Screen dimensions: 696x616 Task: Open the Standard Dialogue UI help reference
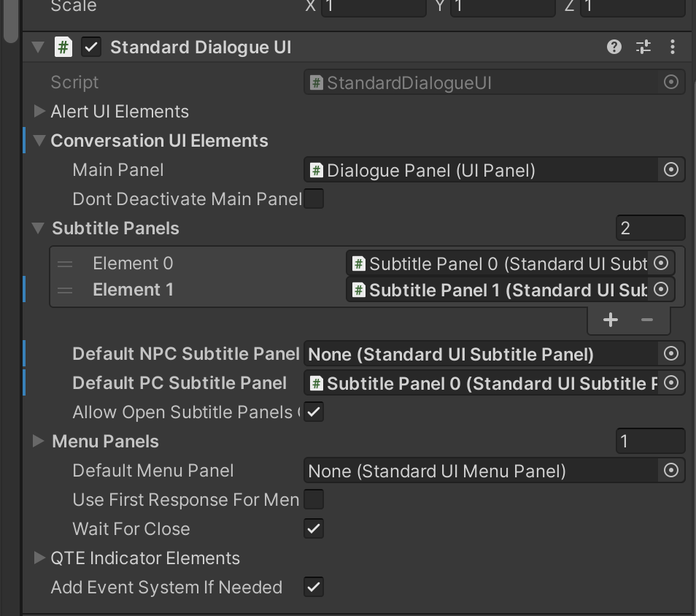[x=614, y=47]
